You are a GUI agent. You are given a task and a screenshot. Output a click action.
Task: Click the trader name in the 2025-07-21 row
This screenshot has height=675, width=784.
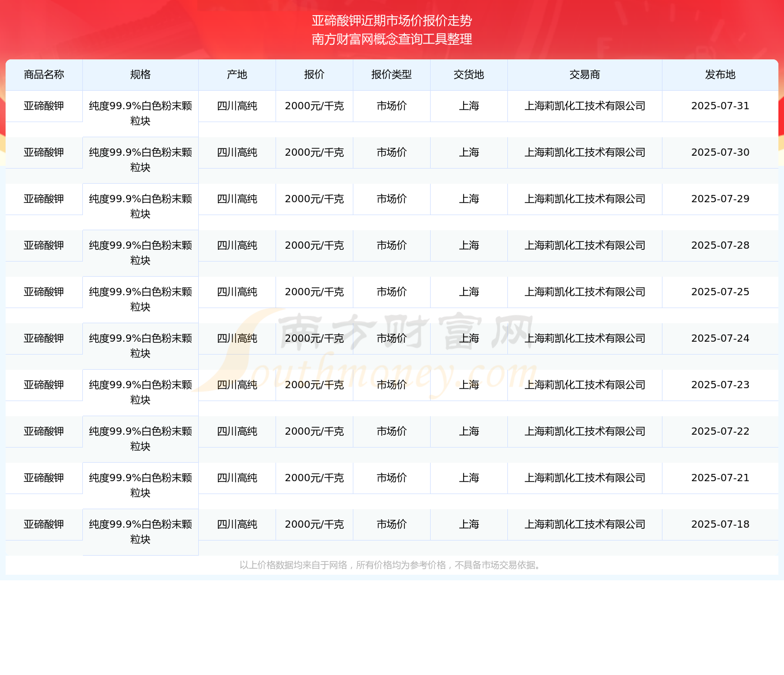pos(585,478)
